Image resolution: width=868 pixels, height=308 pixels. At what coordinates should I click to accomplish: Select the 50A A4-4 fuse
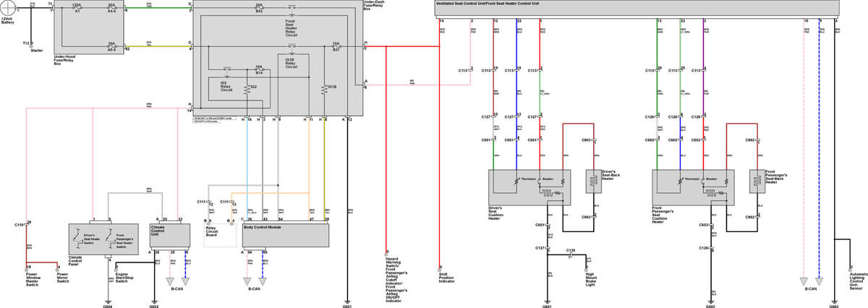(x=111, y=8)
